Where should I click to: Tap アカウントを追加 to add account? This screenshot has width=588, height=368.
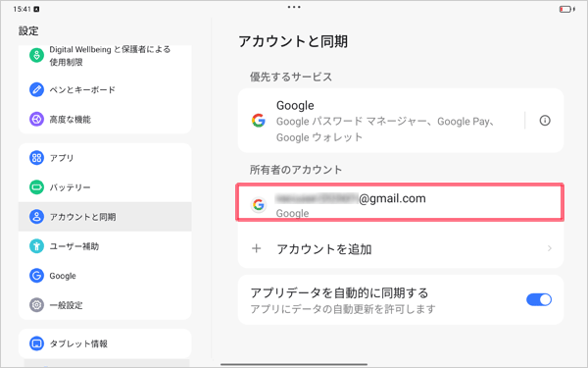[x=401, y=248]
